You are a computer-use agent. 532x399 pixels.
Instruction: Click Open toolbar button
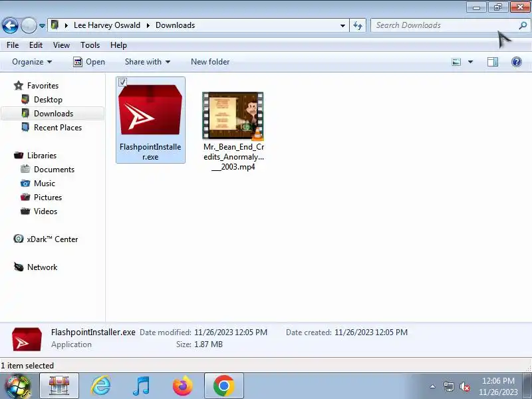click(89, 62)
